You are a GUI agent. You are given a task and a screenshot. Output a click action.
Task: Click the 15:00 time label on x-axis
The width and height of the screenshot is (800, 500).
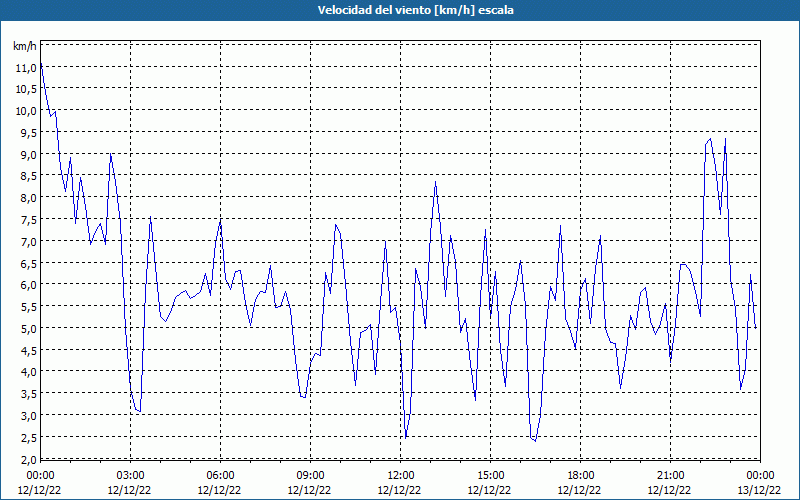point(490,476)
